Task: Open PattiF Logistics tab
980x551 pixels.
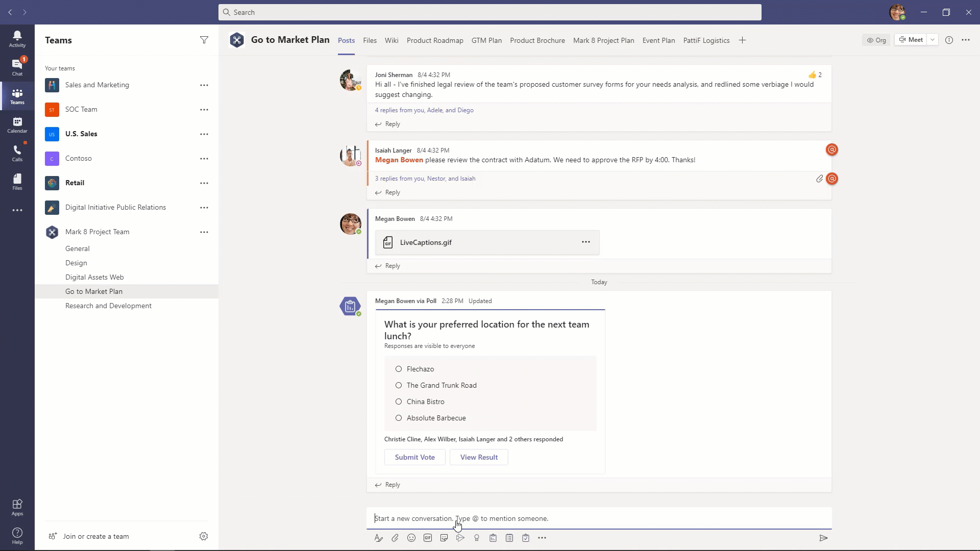Action: [706, 40]
